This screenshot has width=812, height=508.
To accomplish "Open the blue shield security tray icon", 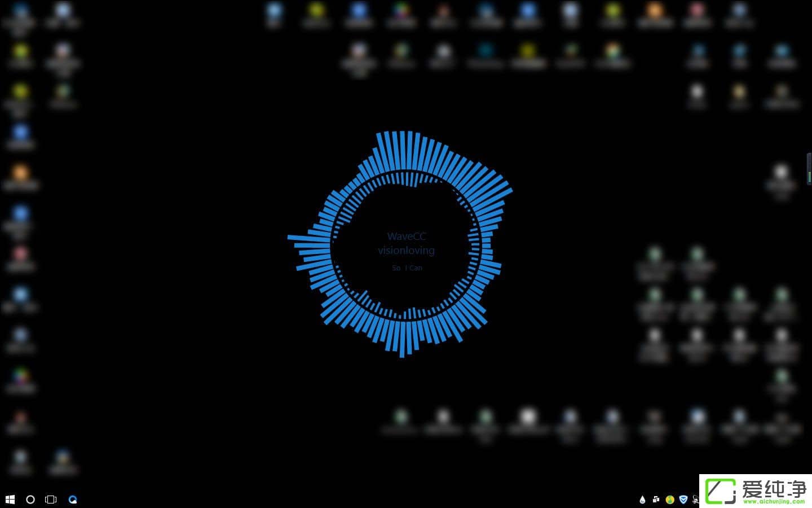I will click(683, 500).
